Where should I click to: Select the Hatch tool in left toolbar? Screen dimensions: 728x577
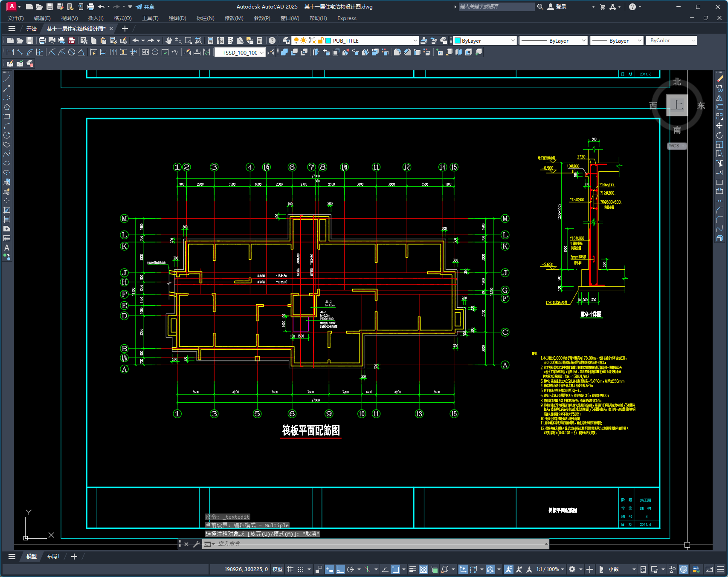[x=7, y=210]
